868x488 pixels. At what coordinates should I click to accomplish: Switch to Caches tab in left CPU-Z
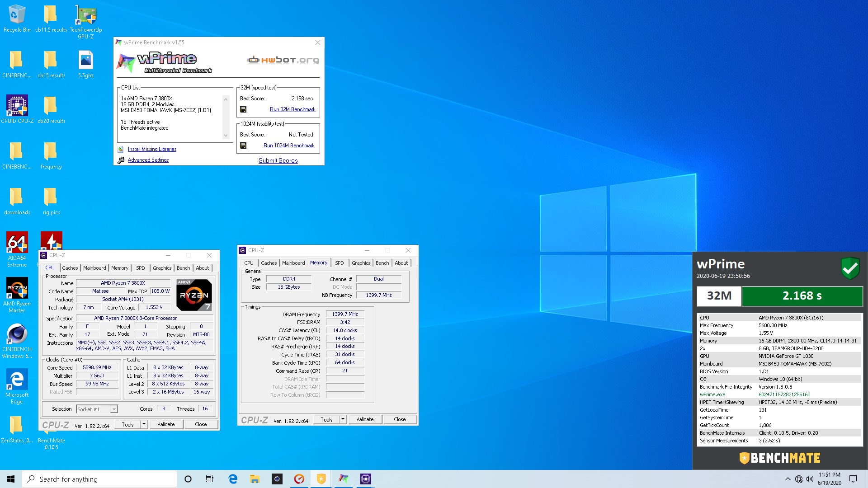tap(70, 268)
